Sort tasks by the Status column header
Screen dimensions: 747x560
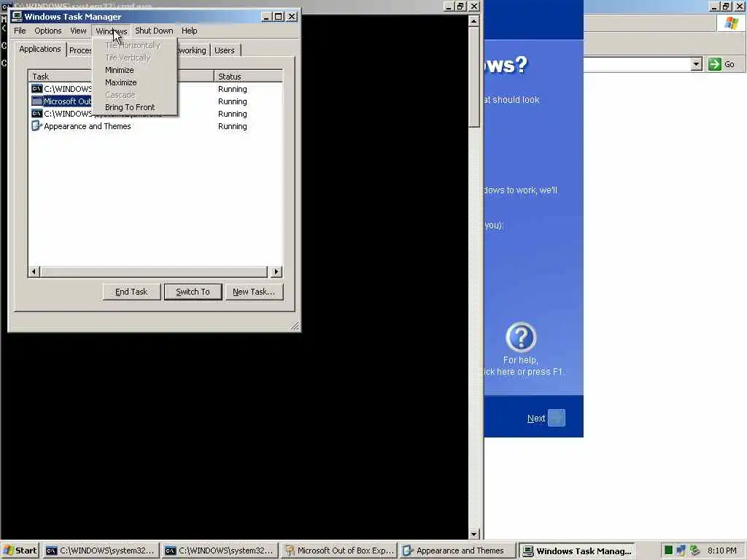(x=248, y=76)
